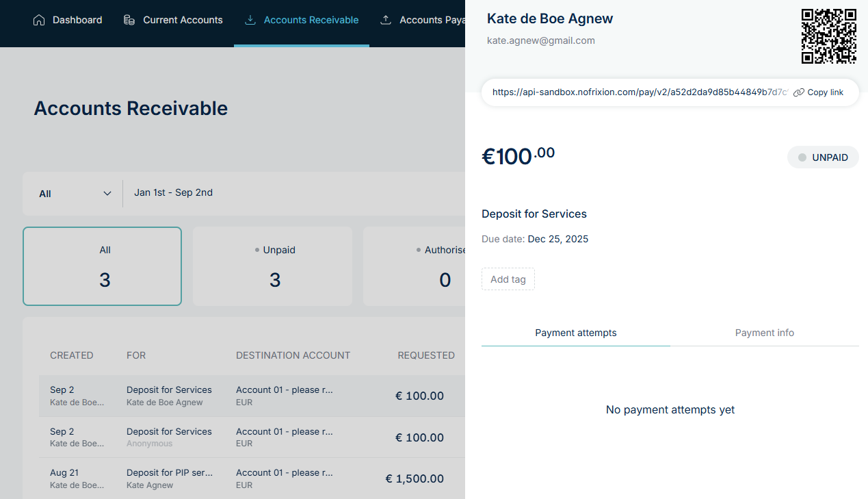Open the Current Accounts menu item
Screen dimensions: 868x499
183,20
